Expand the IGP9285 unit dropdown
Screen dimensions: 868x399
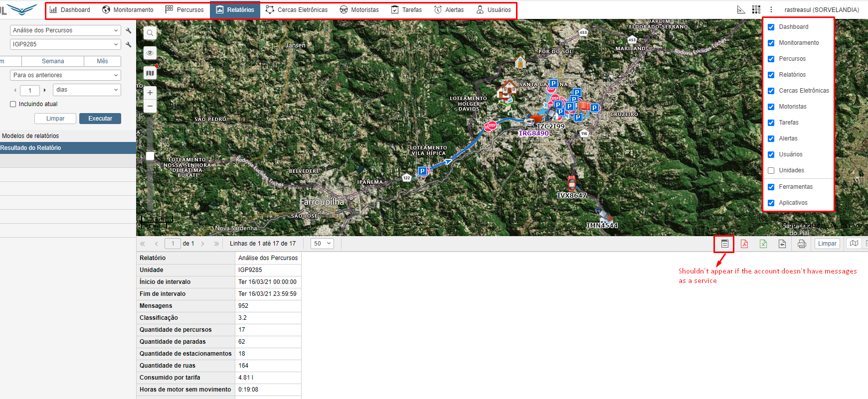tap(65, 44)
